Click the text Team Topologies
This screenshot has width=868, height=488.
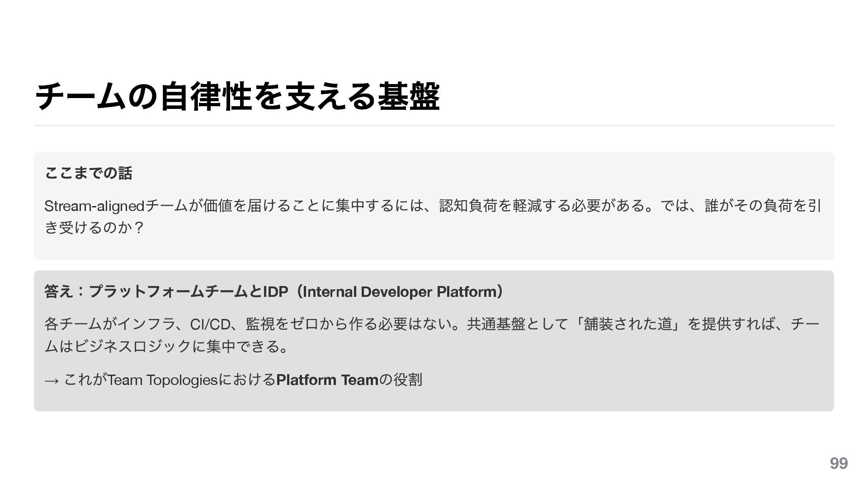pos(163,380)
